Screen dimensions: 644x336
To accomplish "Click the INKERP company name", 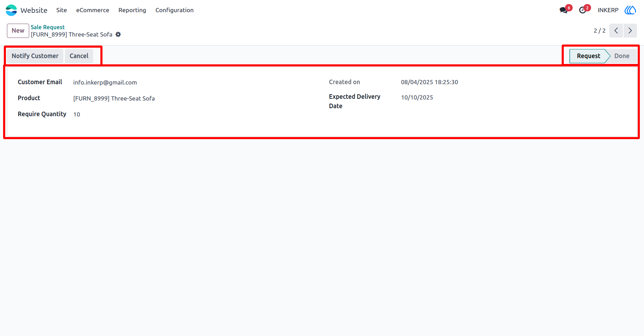I will (608, 10).
